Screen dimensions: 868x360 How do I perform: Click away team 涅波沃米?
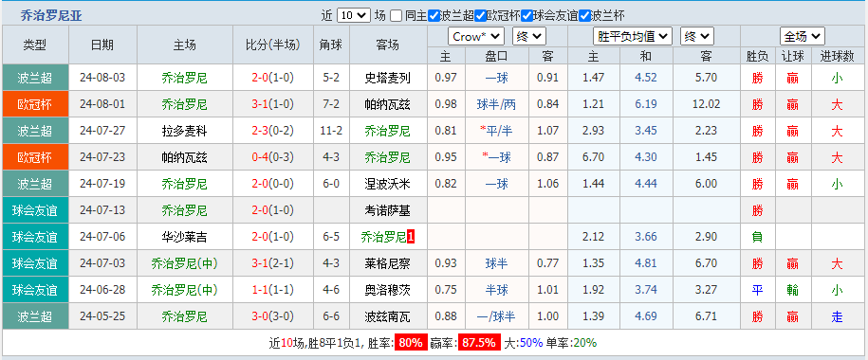(388, 184)
